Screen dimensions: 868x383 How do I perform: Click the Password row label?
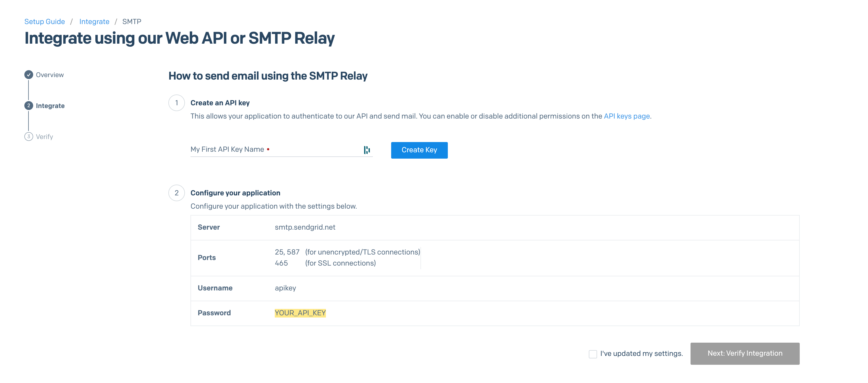[x=214, y=313]
